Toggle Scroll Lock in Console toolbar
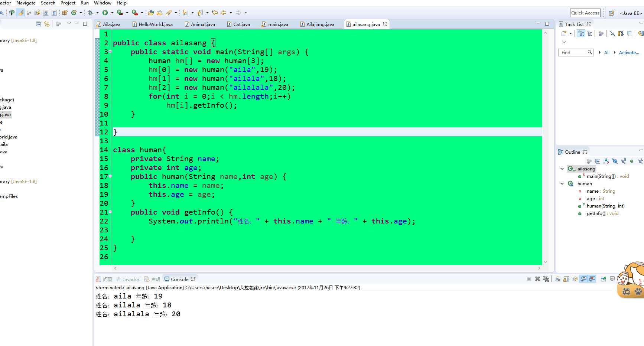The width and height of the screenshot is (644, 346). pos(566,279)
